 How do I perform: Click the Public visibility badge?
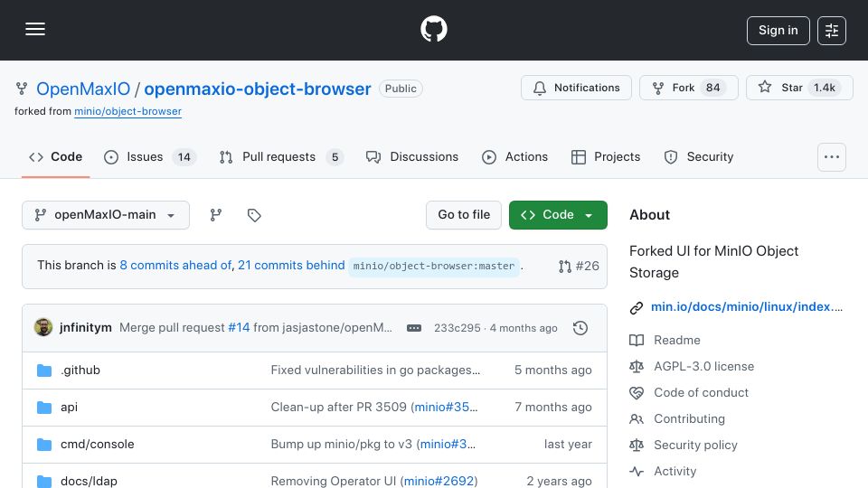pos(401,89)
